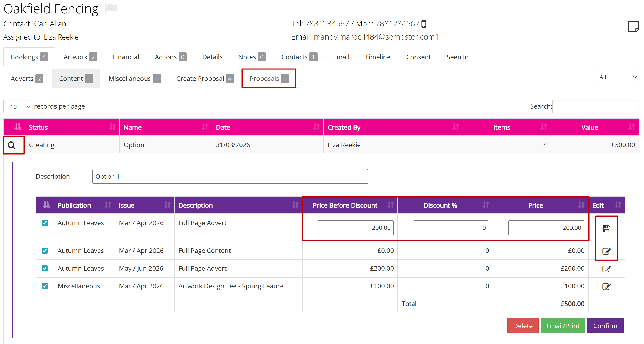The image size is (644, 344).
Task: Edit the May / Jun 2026 advert row
Action: coord(607,269)
